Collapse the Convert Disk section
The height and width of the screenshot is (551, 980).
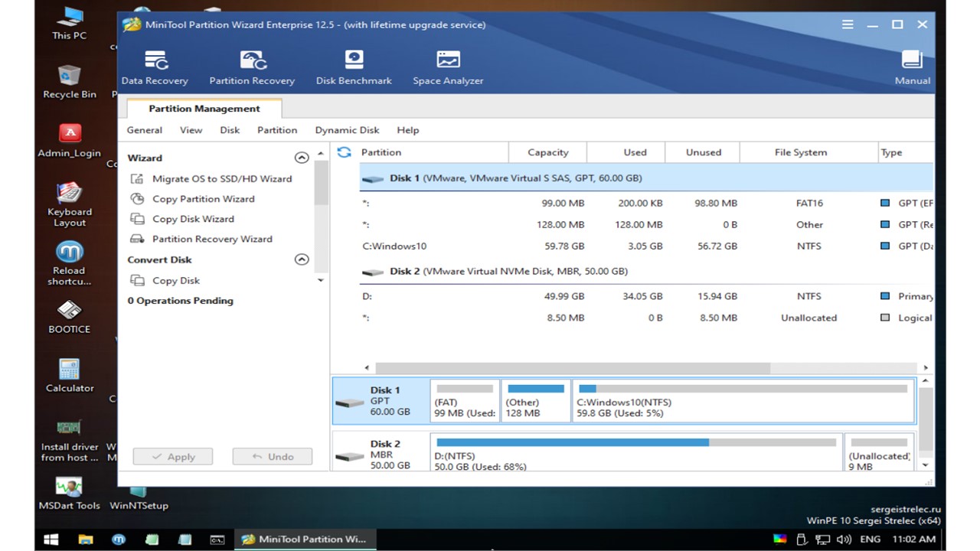(302, 259)
